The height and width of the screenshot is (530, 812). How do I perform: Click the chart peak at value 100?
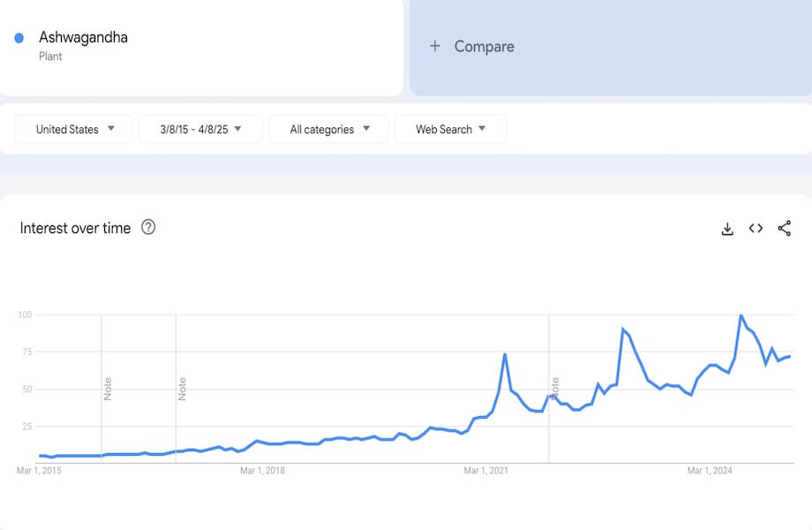[741, 314]
